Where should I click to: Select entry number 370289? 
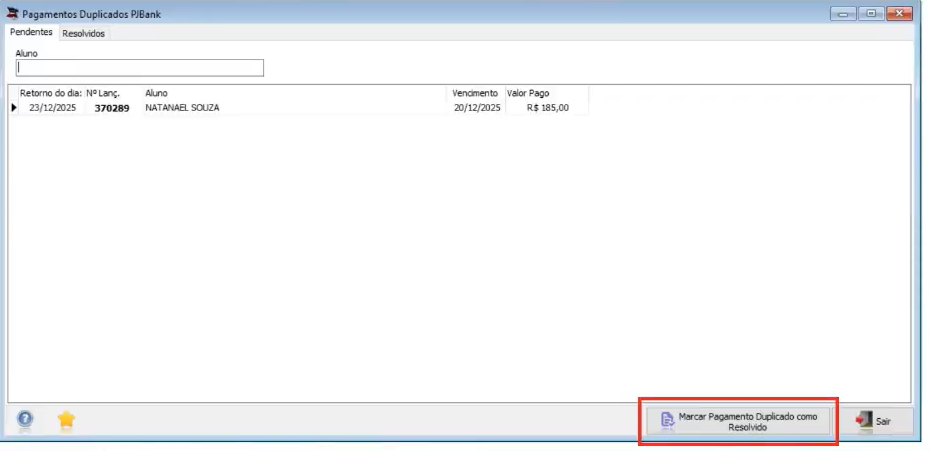[x=112, y=108]
